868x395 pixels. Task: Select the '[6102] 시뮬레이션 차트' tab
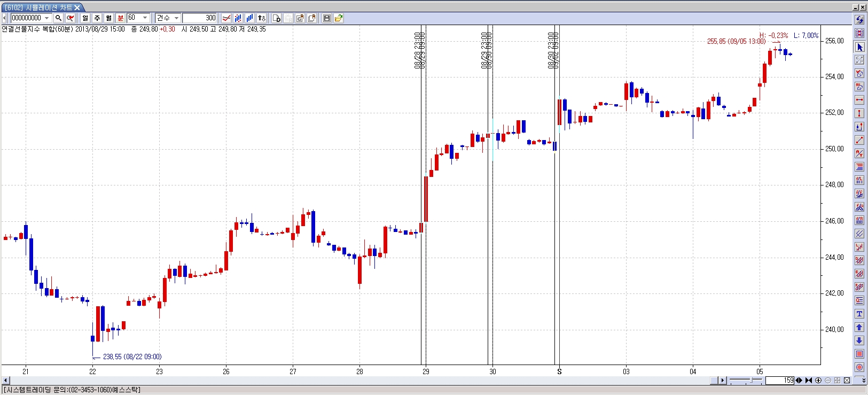[37, 7]
